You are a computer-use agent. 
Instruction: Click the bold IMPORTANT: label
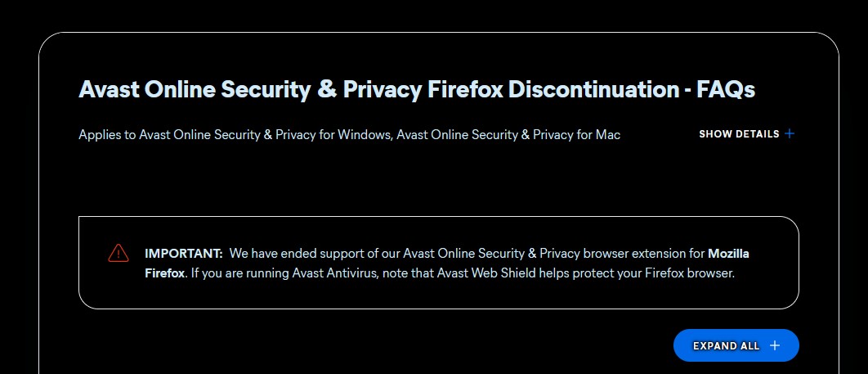tap(183, 253)
